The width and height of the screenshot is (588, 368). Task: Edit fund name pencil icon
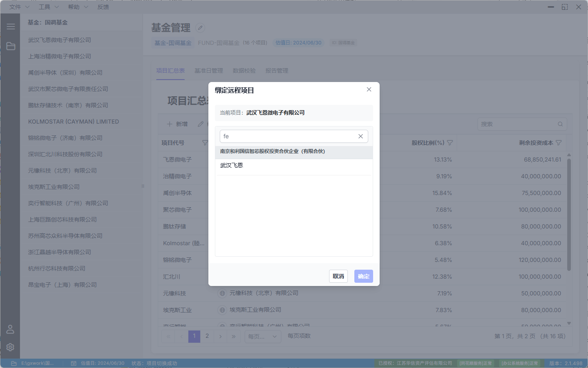[x=200, y=28]
